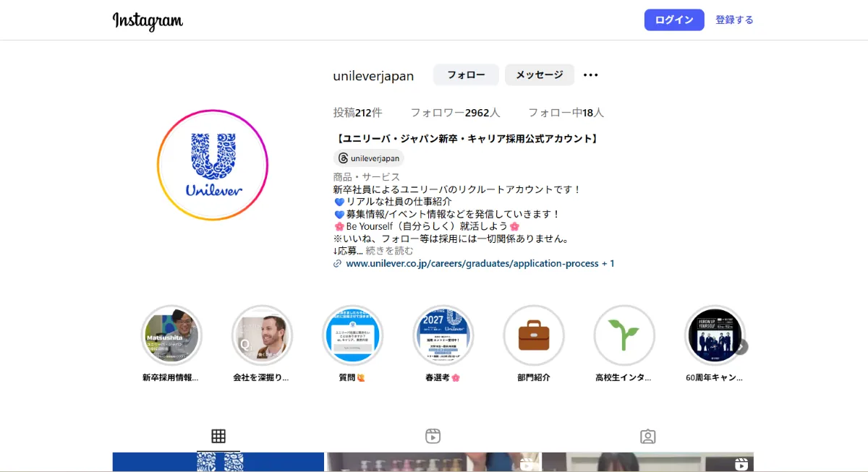Open the first post with the Unilever logo
Screen dimensions: 868x472
(218, 462)
